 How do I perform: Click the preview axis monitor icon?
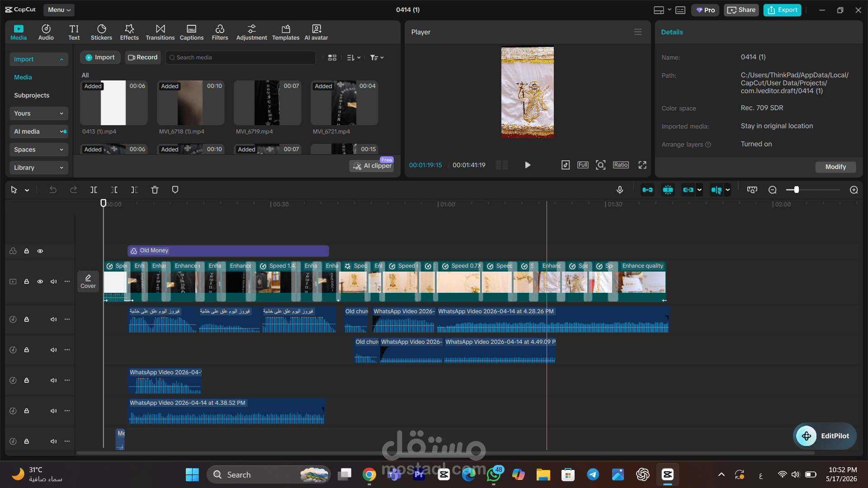752,190
